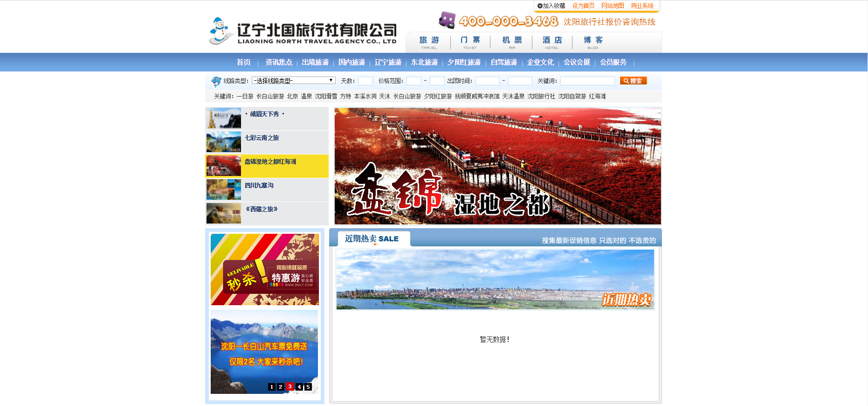Click the snowman company logo
The height and width of the screenshot is (406, 868).
(x=220, y=31)
